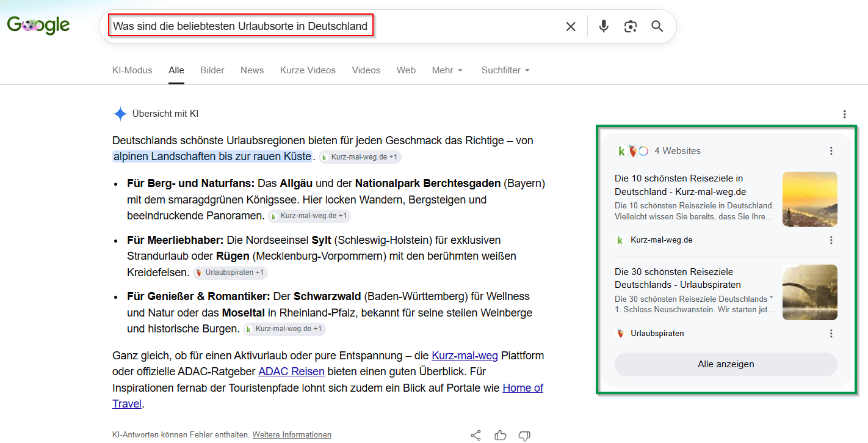The width and height of the screenshot is (868, 443).
Task: Open the News tab
Action: click(x=252, y=70)
